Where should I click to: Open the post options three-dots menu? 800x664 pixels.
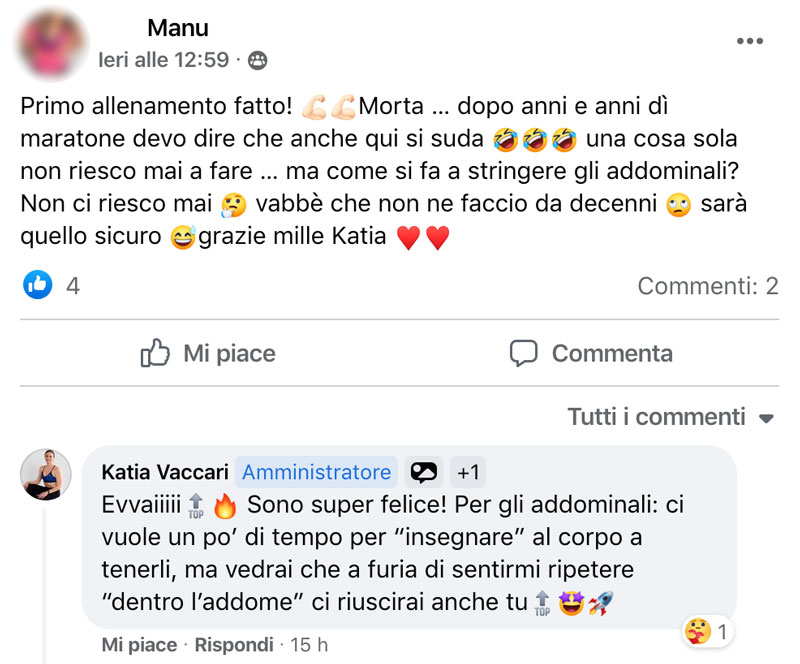point(749,41)
